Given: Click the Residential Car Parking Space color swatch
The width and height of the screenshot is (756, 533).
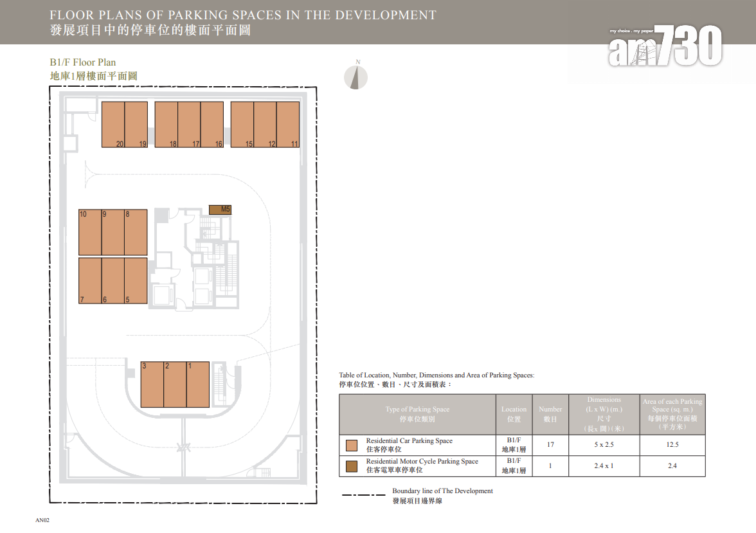Looking at the screenshot, I should [352, 446].
